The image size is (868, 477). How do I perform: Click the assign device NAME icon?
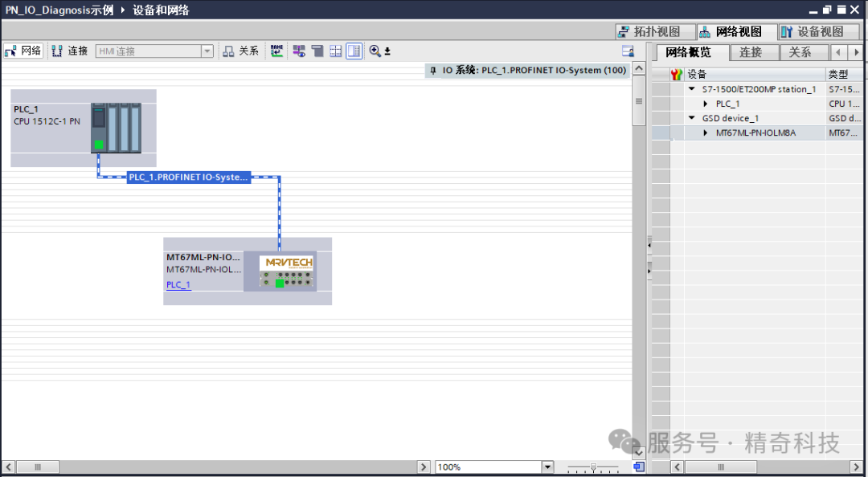(276, 51)
